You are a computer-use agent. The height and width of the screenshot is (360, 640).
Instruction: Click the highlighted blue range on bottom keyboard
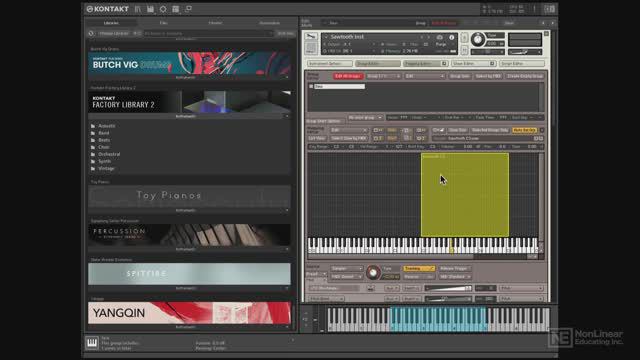pos(439,319)
